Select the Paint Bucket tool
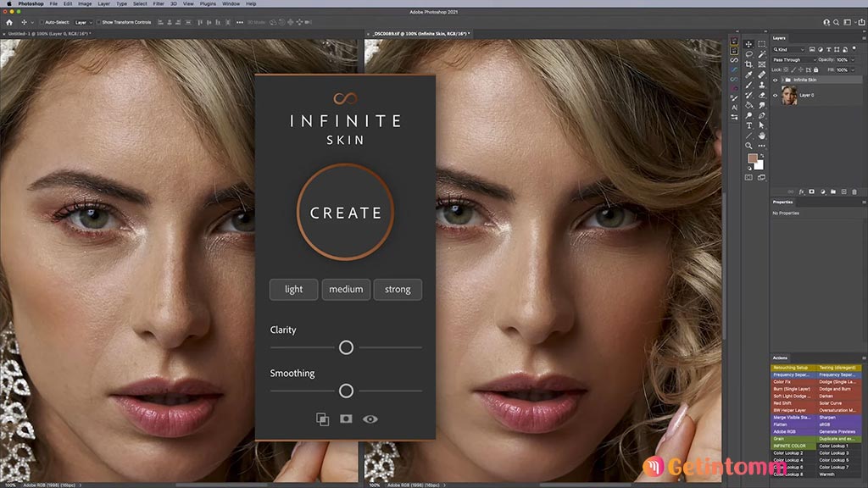The width and height of the screenshot is (868, 488). click(x=748, y=105)
